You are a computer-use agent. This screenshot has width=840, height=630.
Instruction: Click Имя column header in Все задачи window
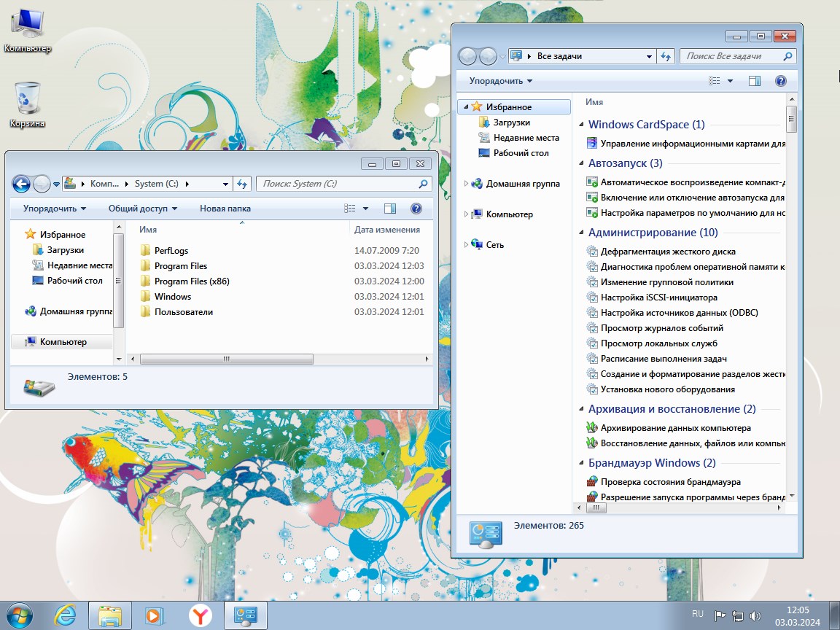(x=594, y=102)
